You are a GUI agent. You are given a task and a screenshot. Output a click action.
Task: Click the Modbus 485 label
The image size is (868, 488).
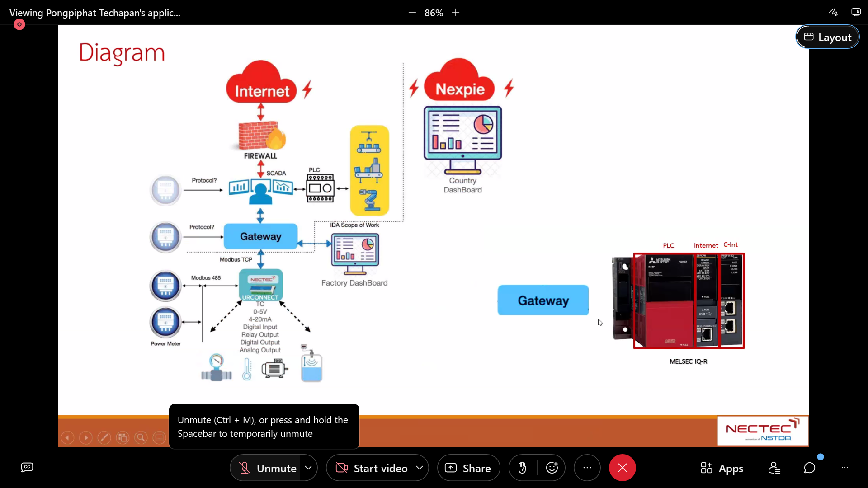click(206, 277)
